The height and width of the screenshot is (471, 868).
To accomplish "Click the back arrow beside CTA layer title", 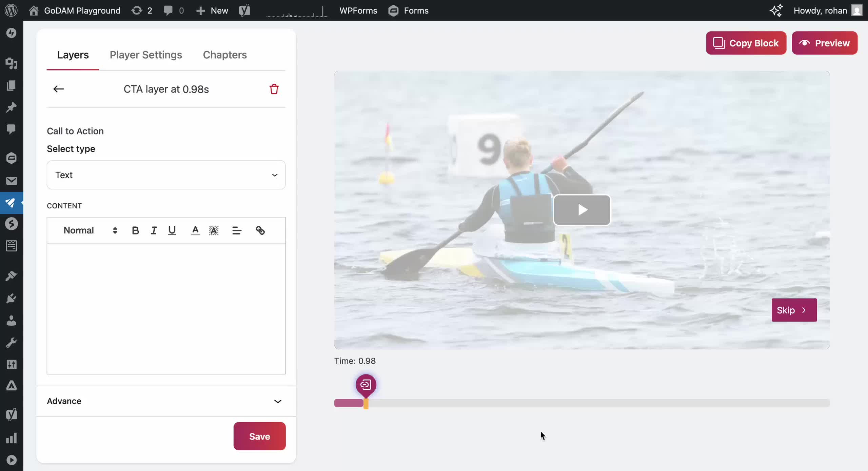I will 58,89.
